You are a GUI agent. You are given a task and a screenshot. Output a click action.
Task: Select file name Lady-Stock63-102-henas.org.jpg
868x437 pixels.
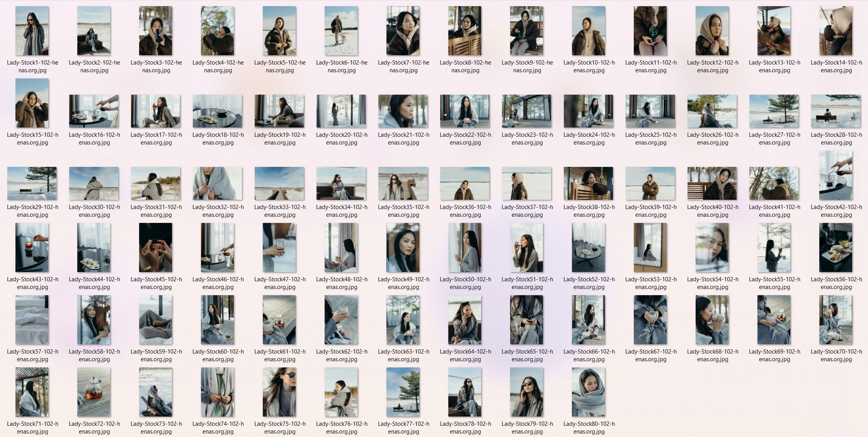pyautogui.click(x=403, y=355)
